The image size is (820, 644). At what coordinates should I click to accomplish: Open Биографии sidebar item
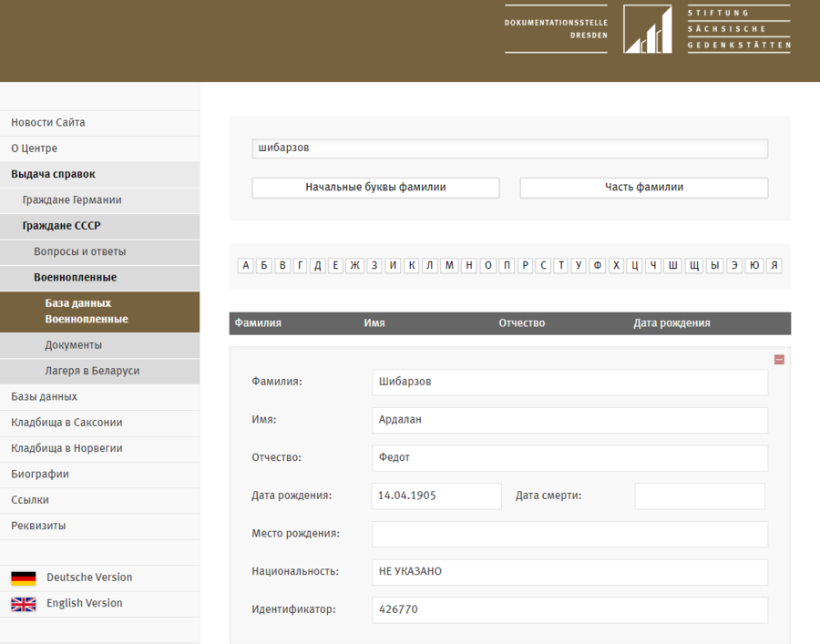point(100,475)
